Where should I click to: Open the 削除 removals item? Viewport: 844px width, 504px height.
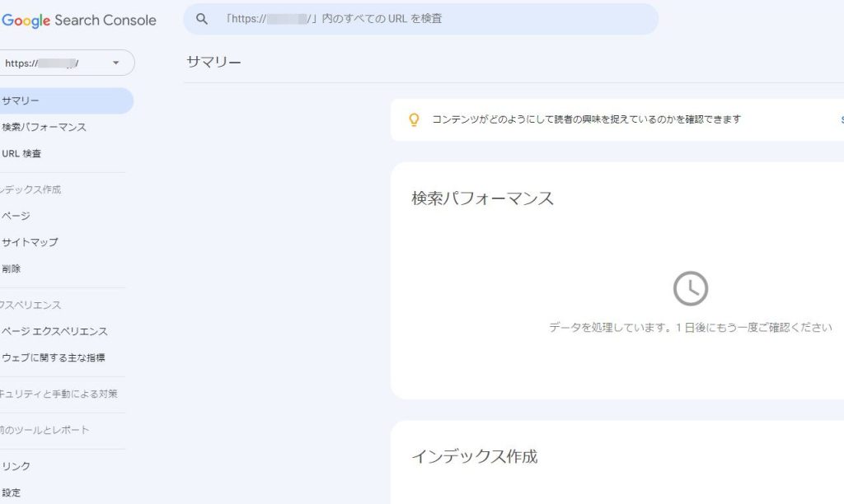click(x=12, y=268)
